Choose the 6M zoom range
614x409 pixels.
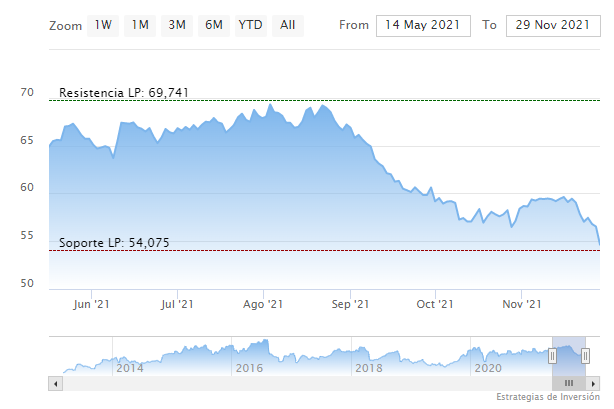pyautogui.click(x=213, y=24)
